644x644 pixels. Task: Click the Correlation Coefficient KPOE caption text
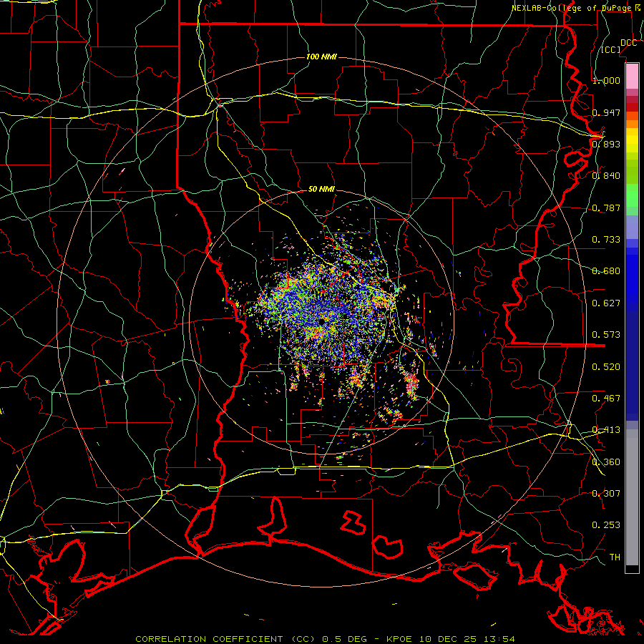[x=325, y=639]
